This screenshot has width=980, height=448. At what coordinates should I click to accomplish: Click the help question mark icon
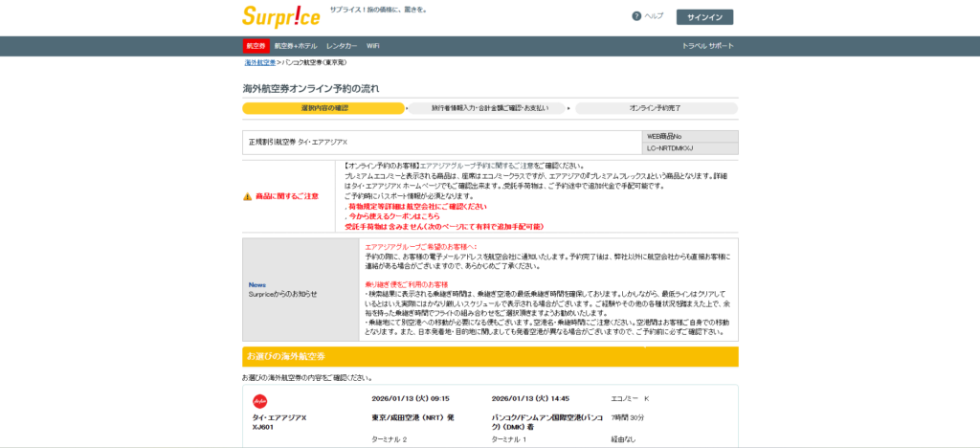click(x=636, y=16)
